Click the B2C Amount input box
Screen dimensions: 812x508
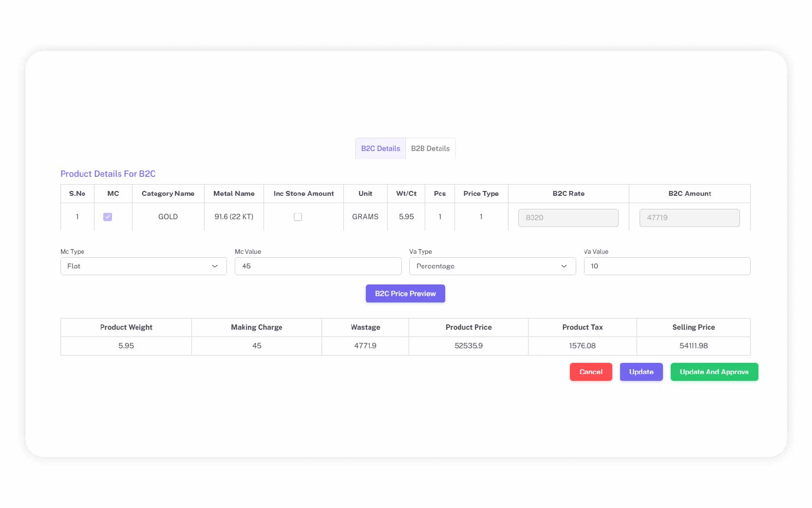point(689,218)
